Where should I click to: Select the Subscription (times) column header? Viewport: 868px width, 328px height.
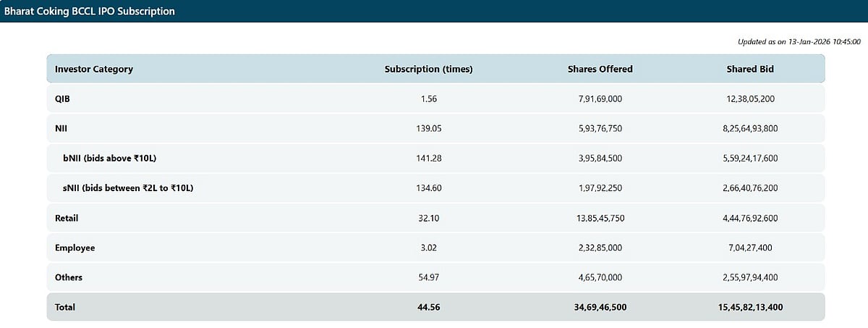point(428,69)
